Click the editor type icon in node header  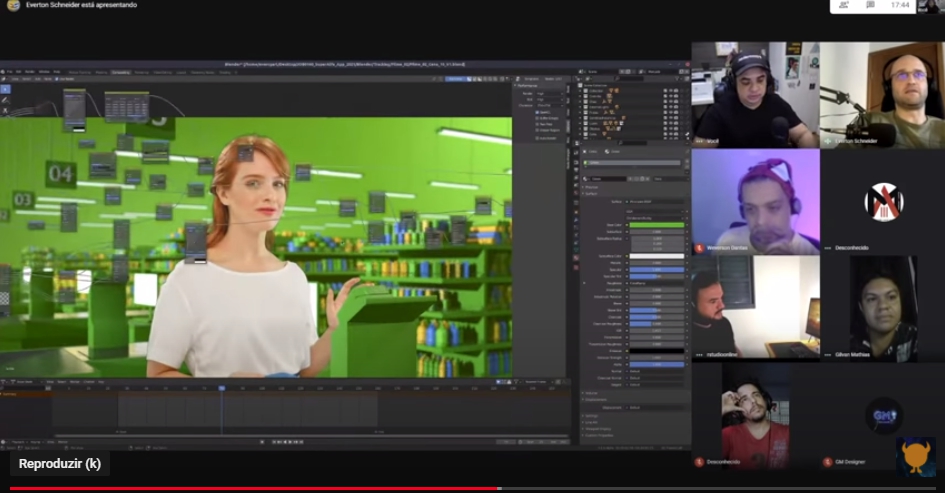tap(4, 79)
